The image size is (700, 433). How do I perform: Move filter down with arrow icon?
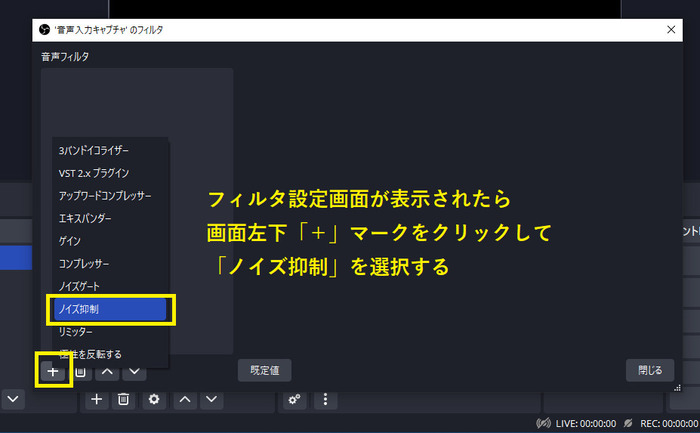tap(134, 371)
